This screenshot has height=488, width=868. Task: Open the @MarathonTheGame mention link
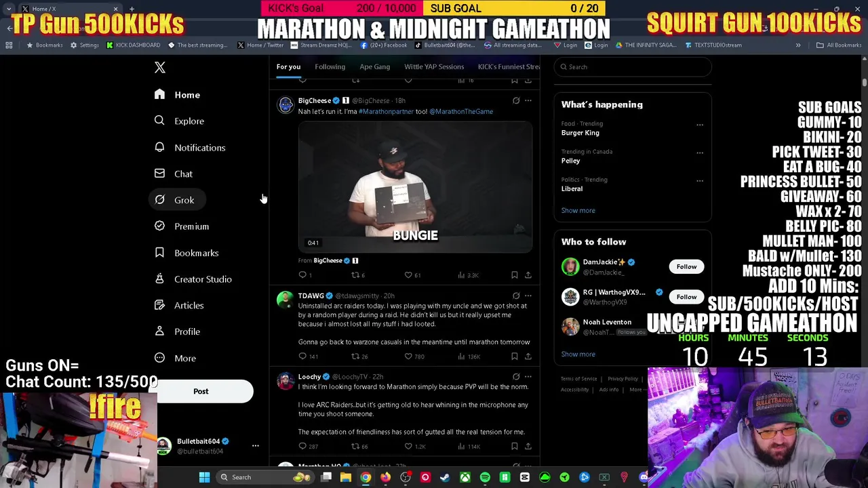(x=461, y=111)
